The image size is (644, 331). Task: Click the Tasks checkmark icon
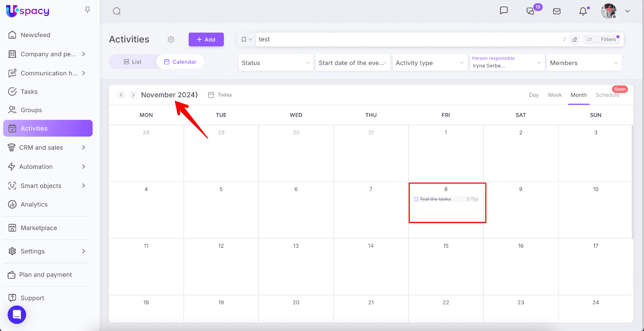point(12,92)
